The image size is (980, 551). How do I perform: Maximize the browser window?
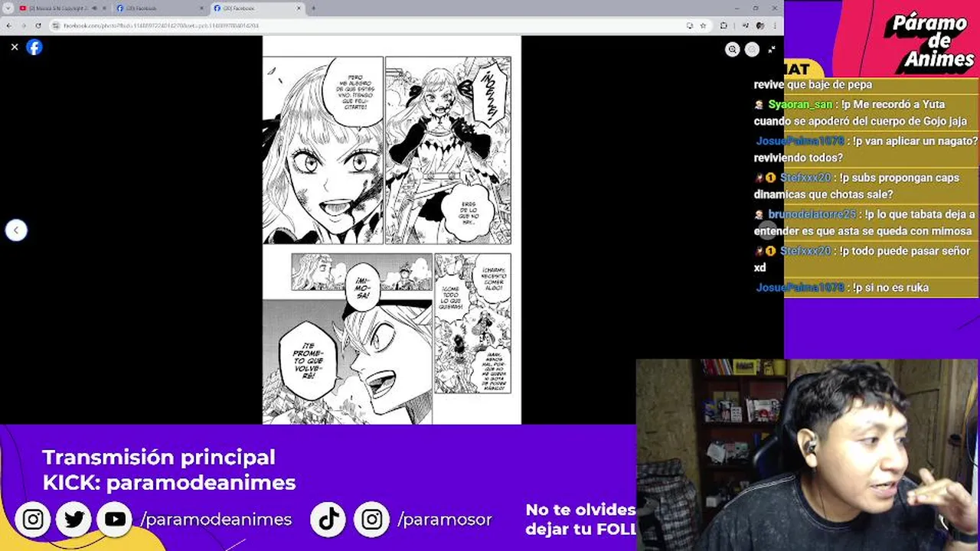coord(755,8)
